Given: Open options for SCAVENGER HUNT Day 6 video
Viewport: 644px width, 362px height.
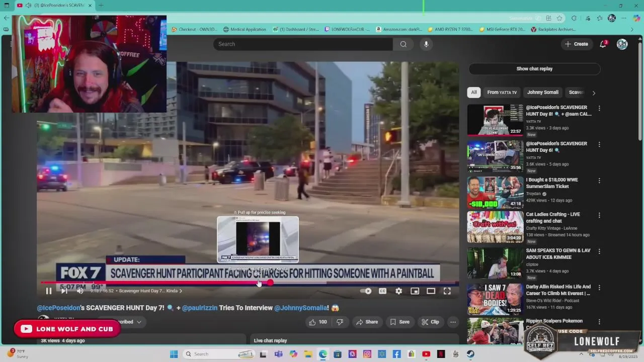Looking at the screenshot, I should pyautogui.click(x=599, y=144).
